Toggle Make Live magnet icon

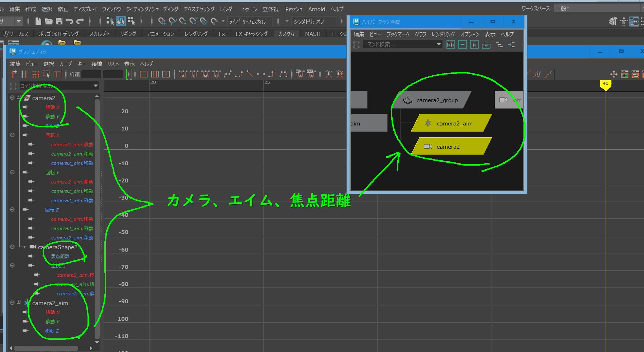tap(214, 22)
